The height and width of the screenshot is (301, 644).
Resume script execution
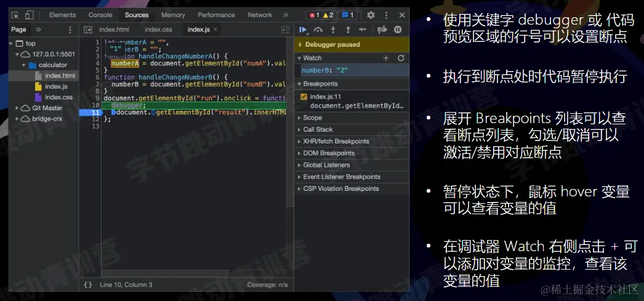(x=303, y=30)
